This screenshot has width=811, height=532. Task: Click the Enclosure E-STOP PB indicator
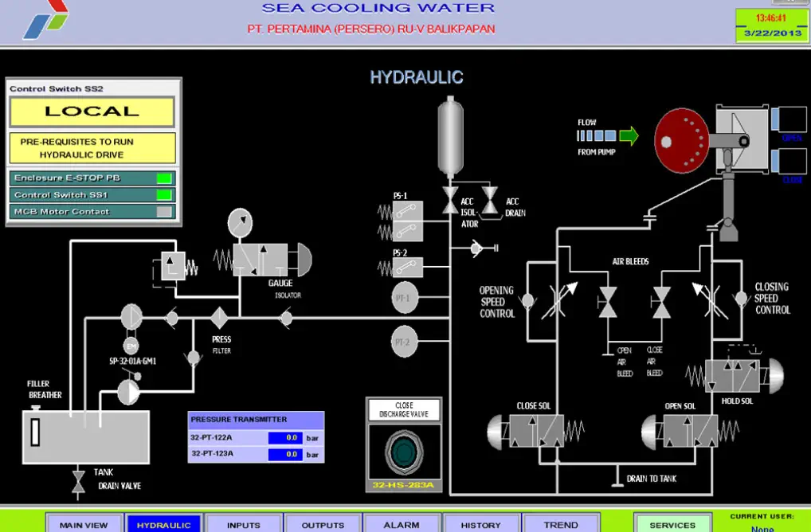click(164, 178)
